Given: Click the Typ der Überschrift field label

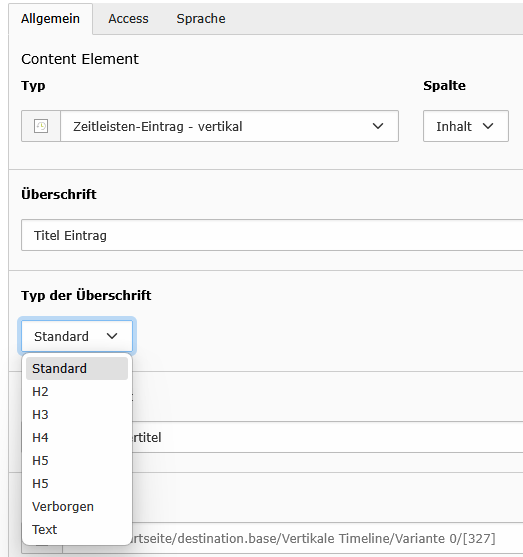Looking at the screenshot, I should 86,296.
